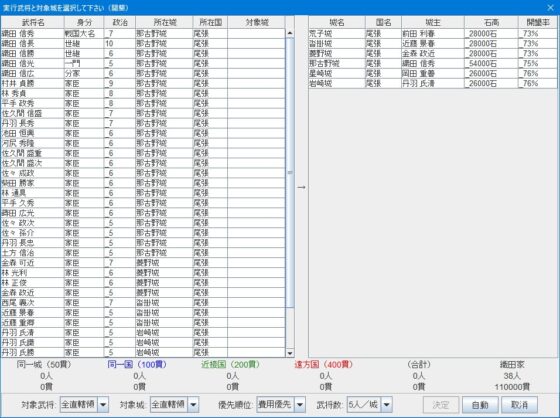Select officer 土方 信治 row
The height and width of the screenshot is (418, 560).
point(143,253)
